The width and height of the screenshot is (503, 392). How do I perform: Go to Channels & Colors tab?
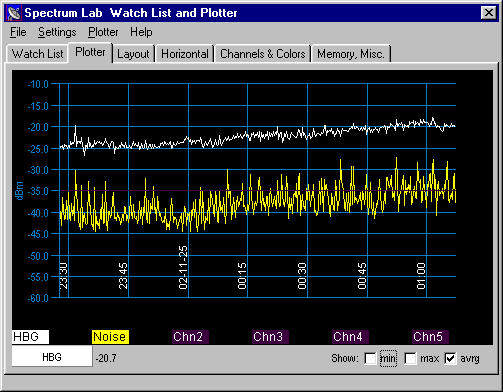[263, 54]
